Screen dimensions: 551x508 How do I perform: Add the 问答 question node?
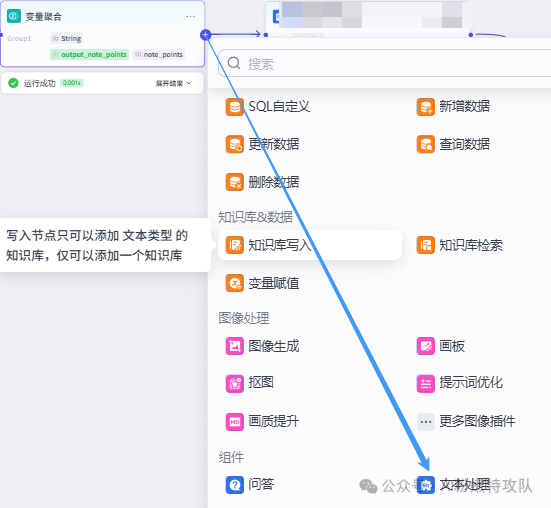click(250, 485)
